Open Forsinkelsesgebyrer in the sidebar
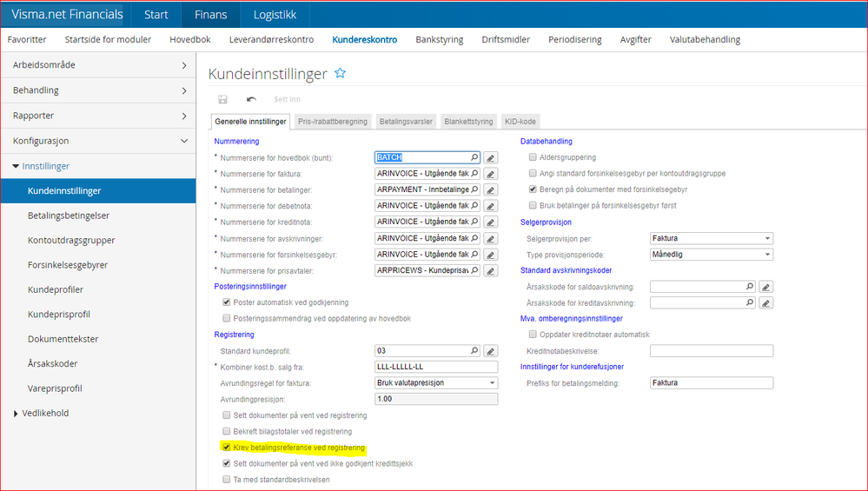The height and width of the screenshot is (491, 868). (x=68, y=264)
